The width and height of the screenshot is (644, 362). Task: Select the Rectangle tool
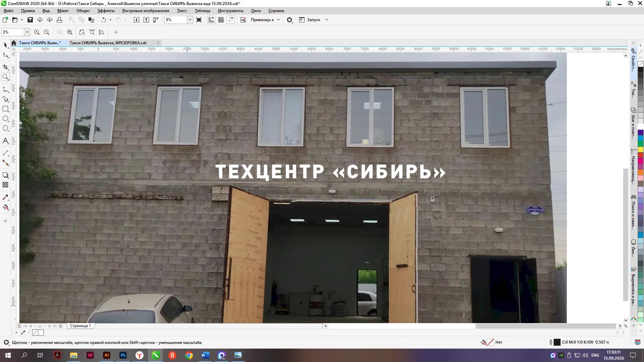coord(5,109)
